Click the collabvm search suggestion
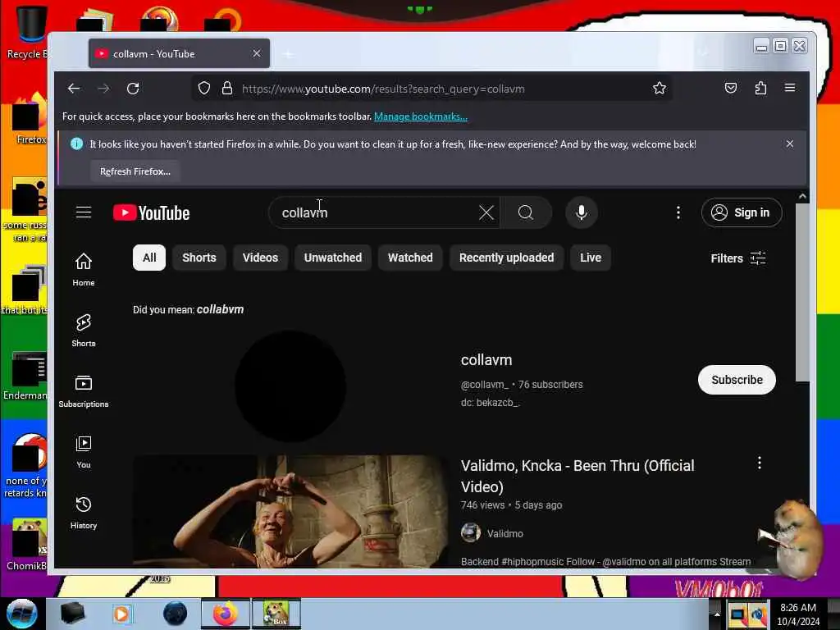This screenshot has width=840, height=630. coord(220,309)
